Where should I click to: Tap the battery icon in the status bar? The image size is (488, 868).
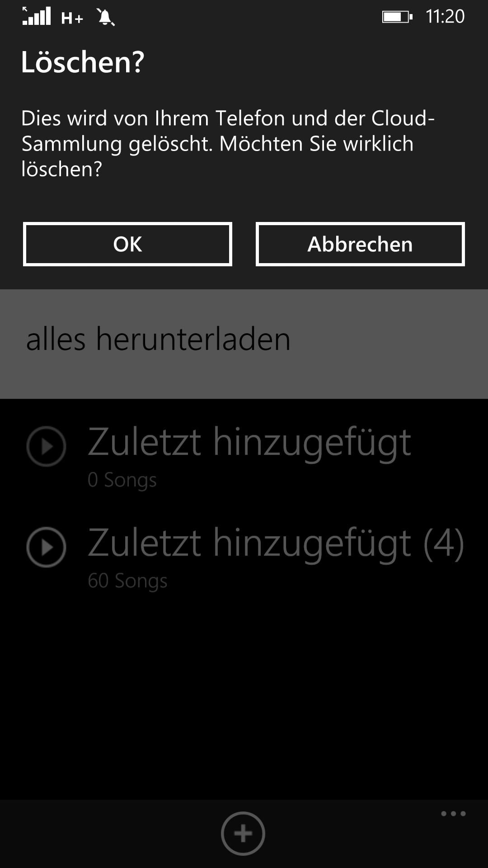click(x=397, y=17)
